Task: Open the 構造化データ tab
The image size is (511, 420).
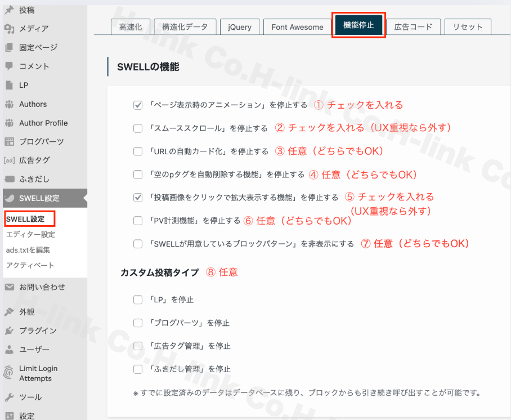Action: point(185,27)
